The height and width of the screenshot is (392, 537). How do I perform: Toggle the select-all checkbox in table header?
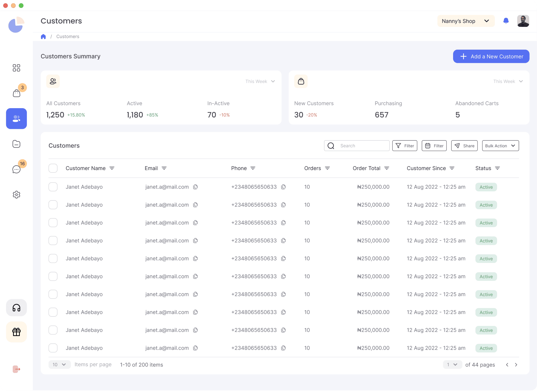click(x=53, y=168)
